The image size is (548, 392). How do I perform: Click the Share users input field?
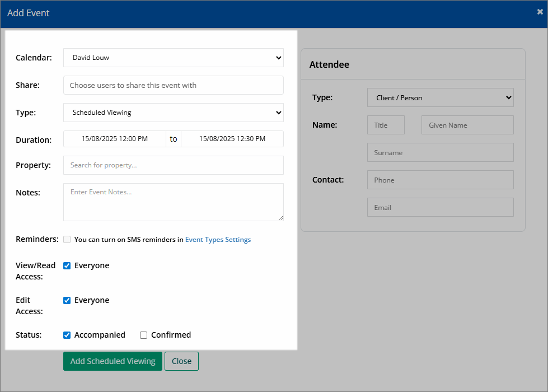click(174, 85)
